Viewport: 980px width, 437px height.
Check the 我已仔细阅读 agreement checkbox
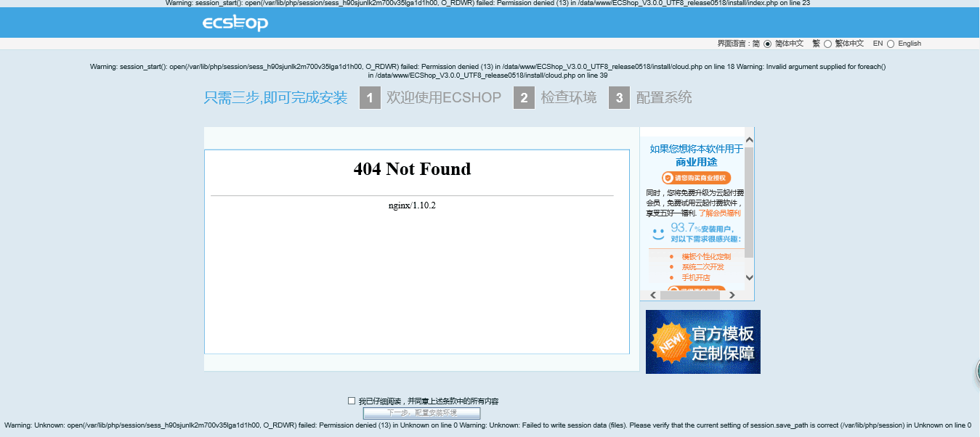352,401
